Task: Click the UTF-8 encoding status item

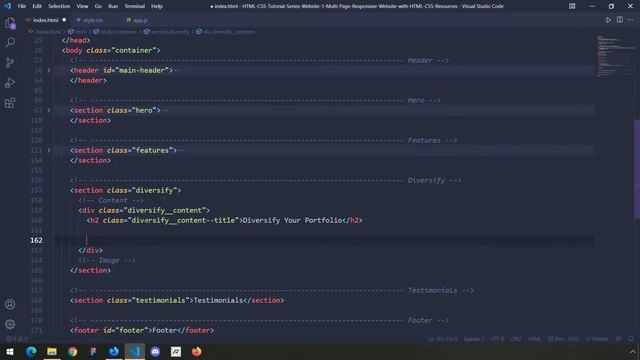Action: (x=497, y=339)
